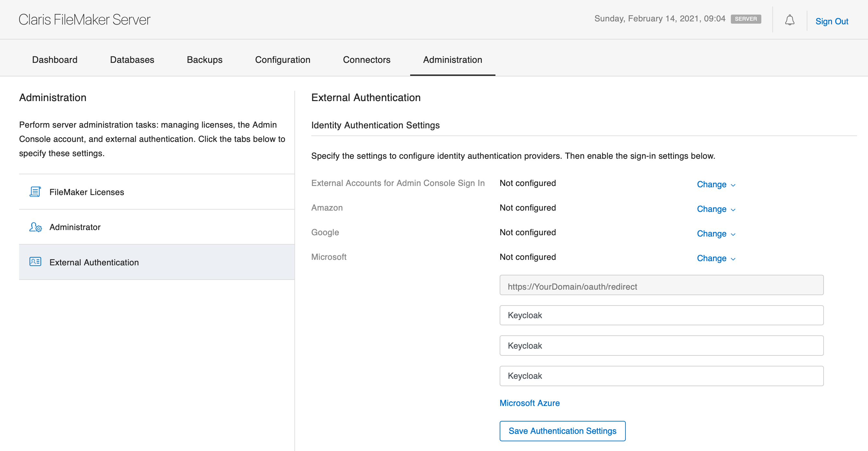Viewport: 868px width, 451px height.
Task: Go to the Backups tab
Action: click(205, 60)
